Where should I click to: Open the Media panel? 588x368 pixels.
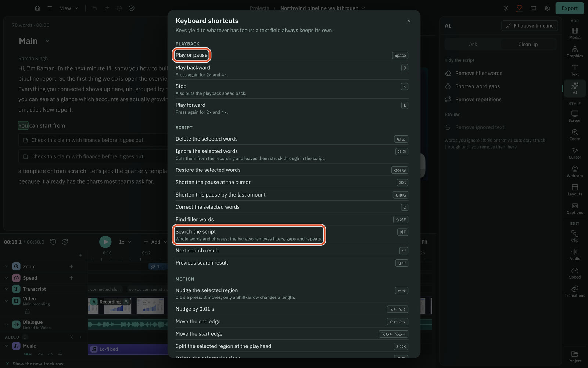[575, 33]
